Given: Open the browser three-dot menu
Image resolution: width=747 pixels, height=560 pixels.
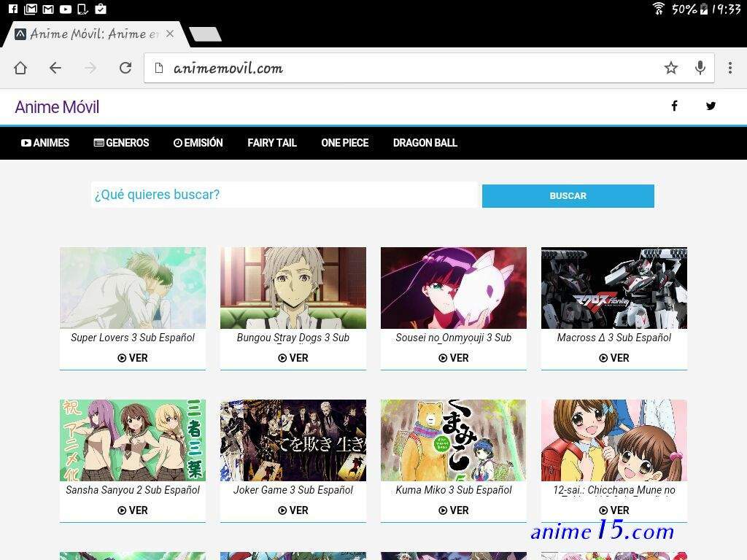Looking at the screenshot, I should (729, 68).
